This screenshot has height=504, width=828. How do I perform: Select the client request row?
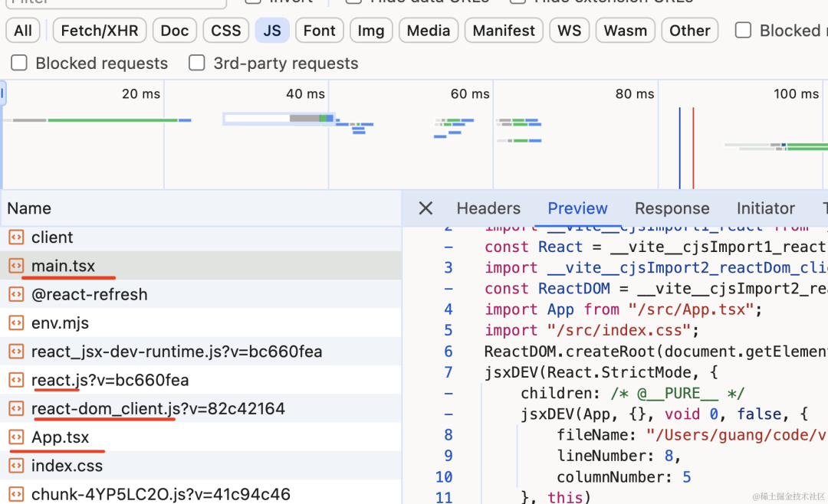click(201, 237)
